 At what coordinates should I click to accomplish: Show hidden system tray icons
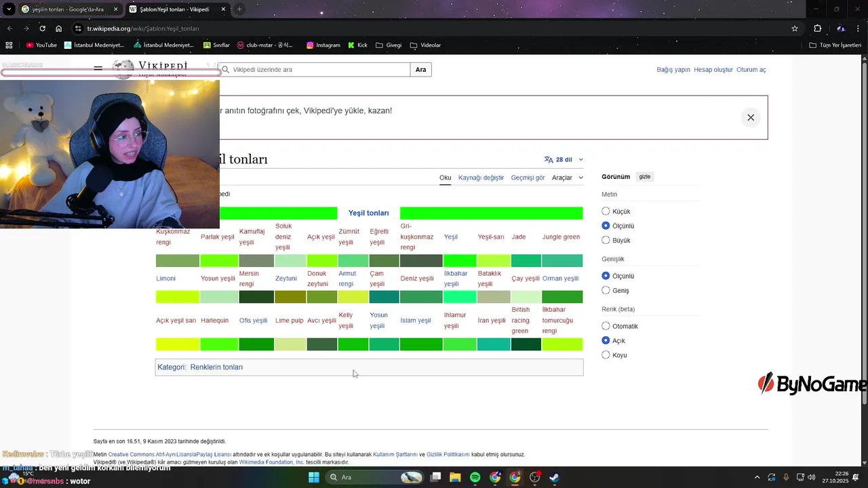pos(757,477)
